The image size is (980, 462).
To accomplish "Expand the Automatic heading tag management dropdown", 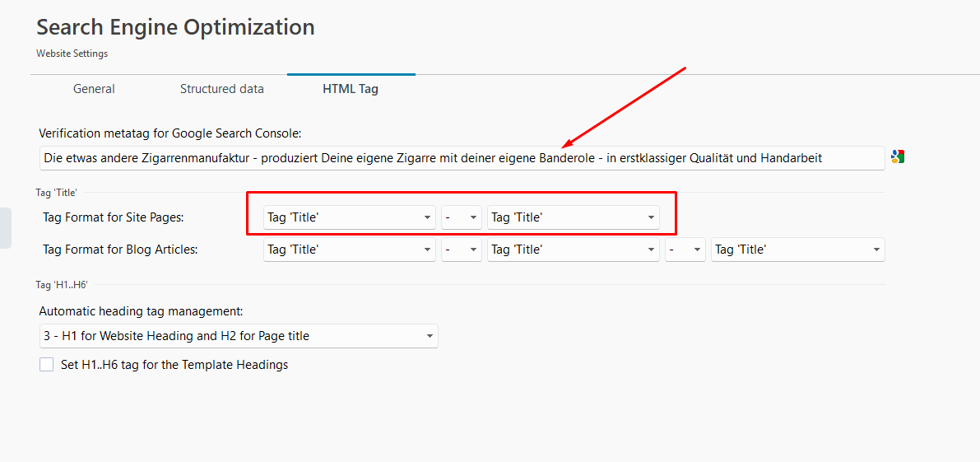I will (239, 336).
